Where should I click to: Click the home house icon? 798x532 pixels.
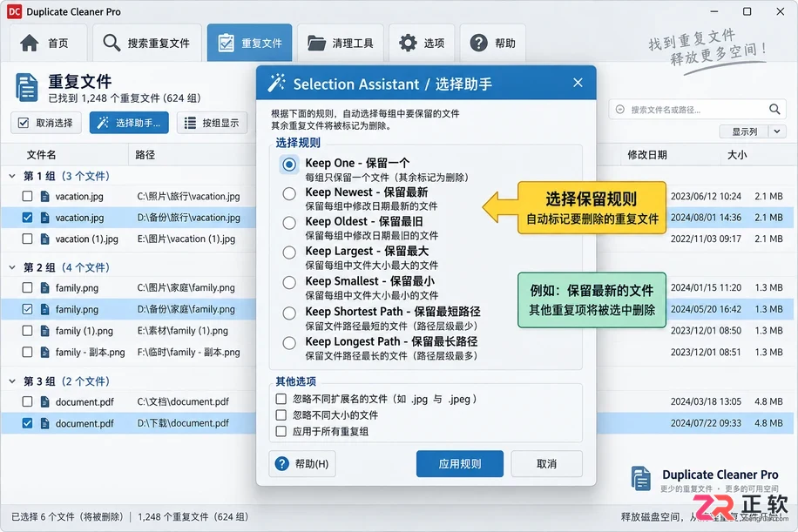[29, 44]
